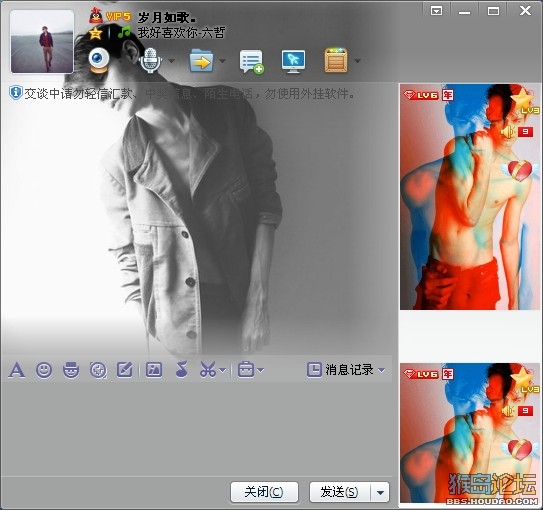Create a discussion group via chat-plus icon

pos(252,62)
